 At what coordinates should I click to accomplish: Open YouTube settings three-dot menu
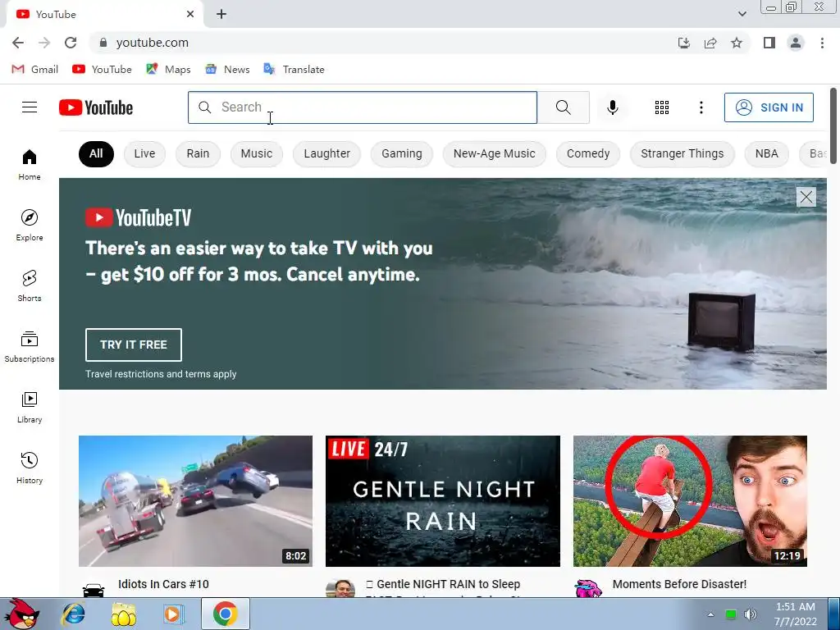pos(701,107)
